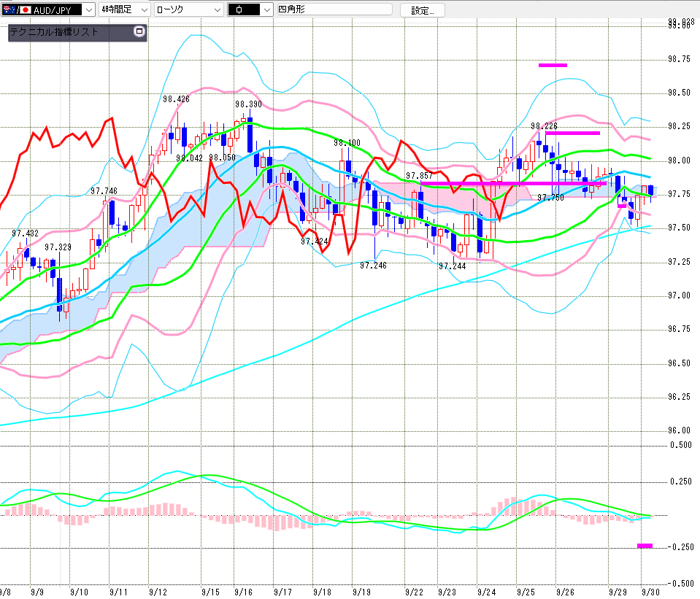The width and height of the screenshot is (700, 599).
Task: Click the Japanese flag icon beside AUD/JPY
Action: (25, 9)
